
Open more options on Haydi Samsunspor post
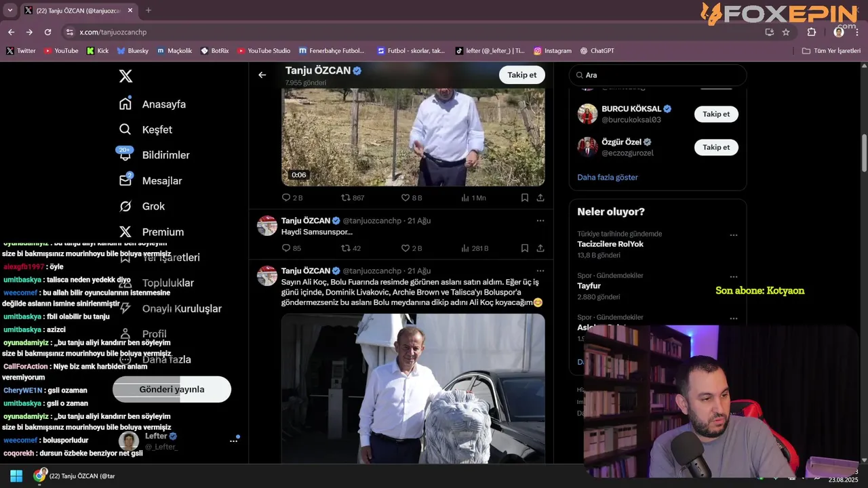540,220
